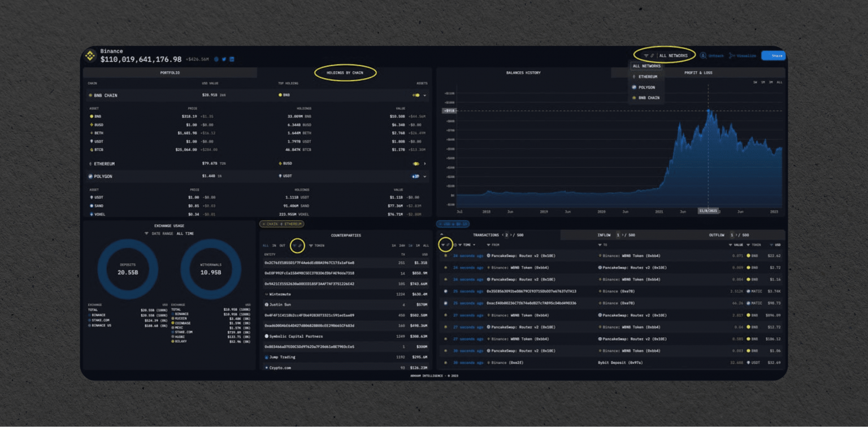Screen dimensions: 868x427
Task: Open the filter funnel icon in Counterparties panel
Action: [x=294, y=245]
